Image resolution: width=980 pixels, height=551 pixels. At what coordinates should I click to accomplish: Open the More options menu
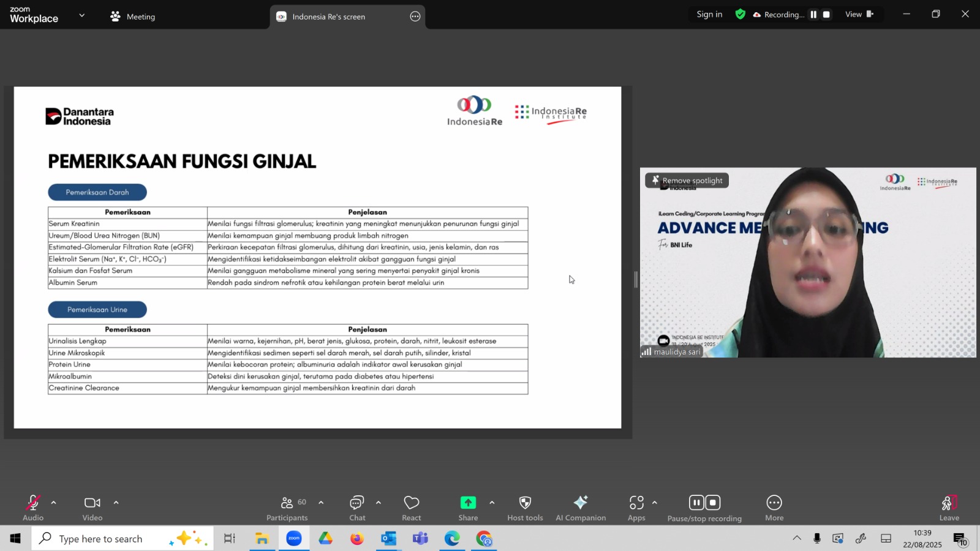pyautogui.click(x=774, y=508)
